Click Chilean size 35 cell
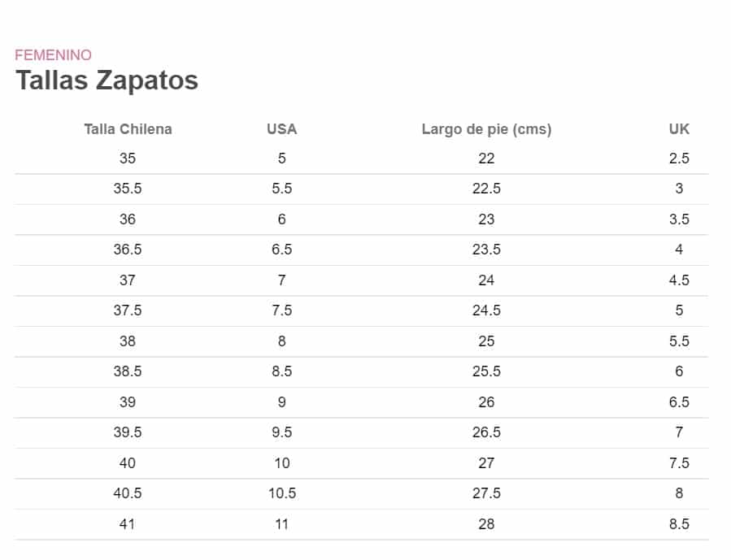 [128, 158]
